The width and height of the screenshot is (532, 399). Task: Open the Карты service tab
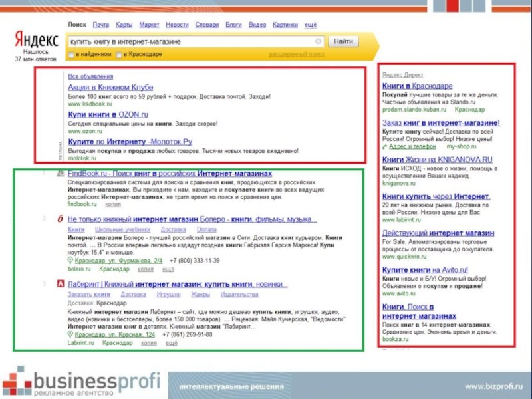pos(124,25)
